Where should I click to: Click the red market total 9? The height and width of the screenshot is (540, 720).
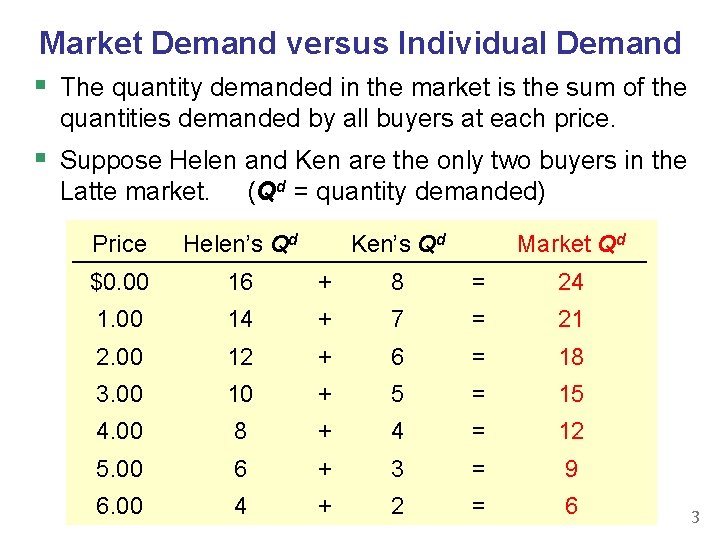[x=570, y=469]
